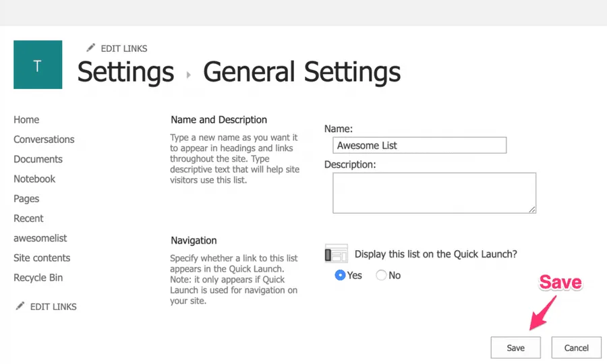607x364 pixels.
Task: Click the Quick Launch layout icon
Action: 336,253
